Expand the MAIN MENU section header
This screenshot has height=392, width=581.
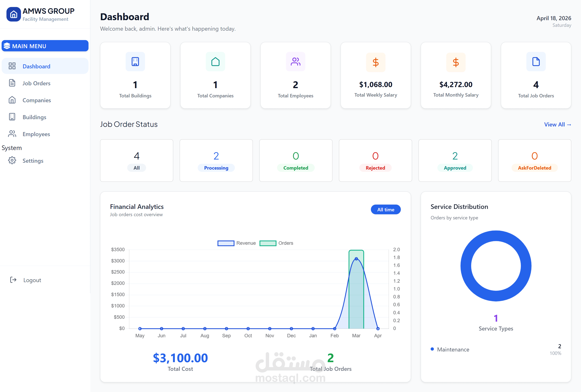click(x=45, y=46)
